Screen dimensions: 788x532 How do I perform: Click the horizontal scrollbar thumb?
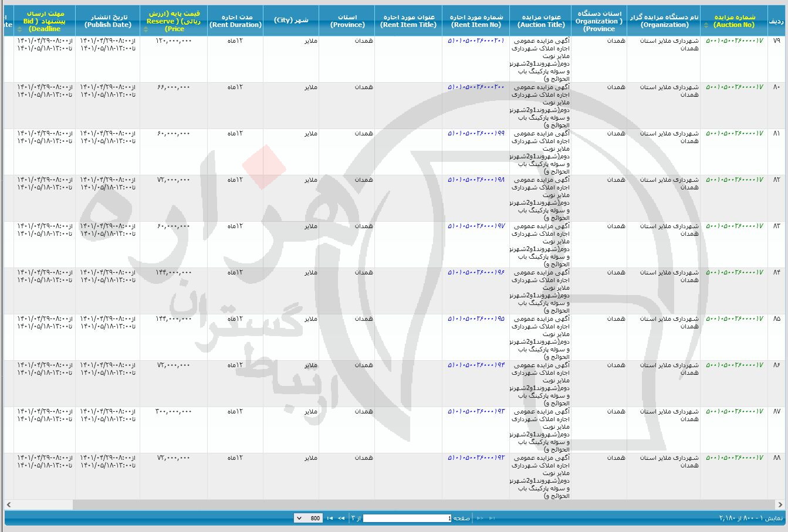tap(422, 504)
